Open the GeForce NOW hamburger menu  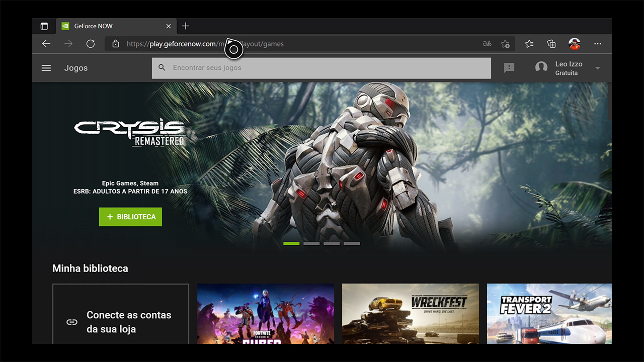point(46,68)
